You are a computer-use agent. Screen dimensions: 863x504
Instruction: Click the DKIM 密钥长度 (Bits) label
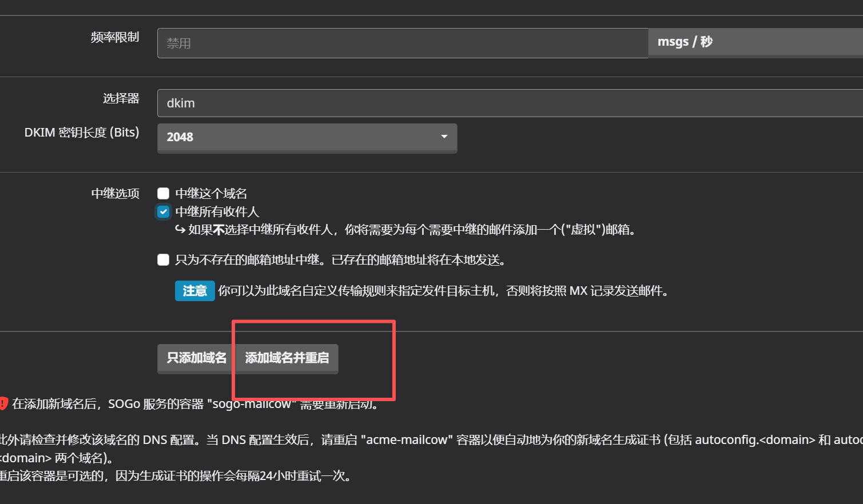(x=82, y=133)
